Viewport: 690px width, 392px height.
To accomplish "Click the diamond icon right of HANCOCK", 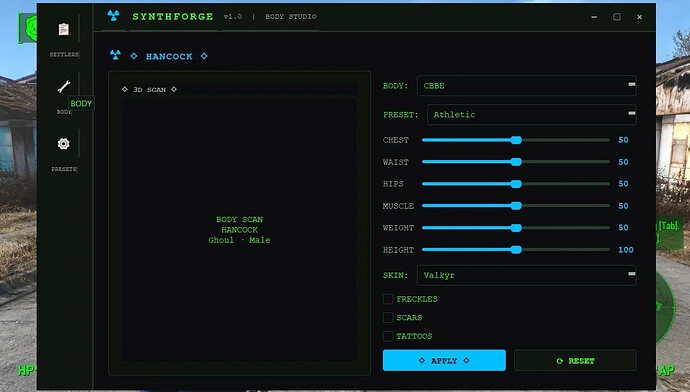I will (x=204, y=56).
